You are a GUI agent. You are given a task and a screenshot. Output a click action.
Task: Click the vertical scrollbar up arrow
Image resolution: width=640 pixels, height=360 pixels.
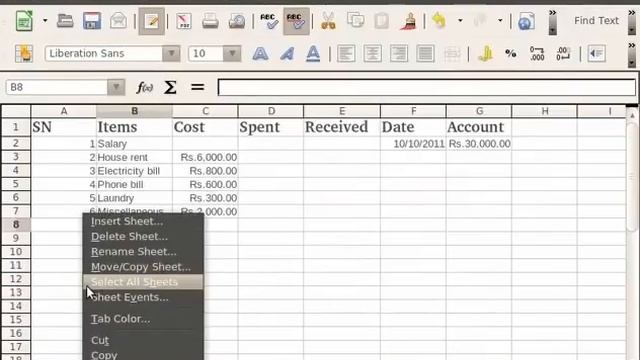632,116
